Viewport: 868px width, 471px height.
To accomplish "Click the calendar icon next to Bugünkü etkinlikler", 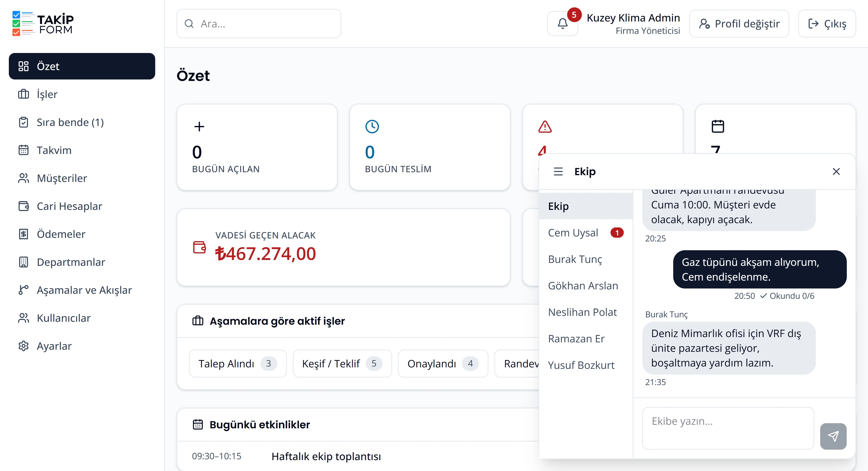I will [198, 424].
